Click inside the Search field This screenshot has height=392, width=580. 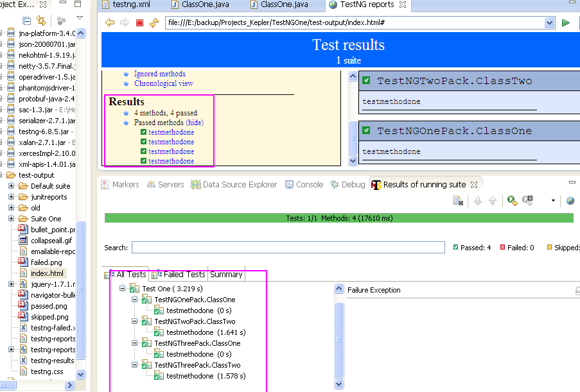tap(289, 247)
